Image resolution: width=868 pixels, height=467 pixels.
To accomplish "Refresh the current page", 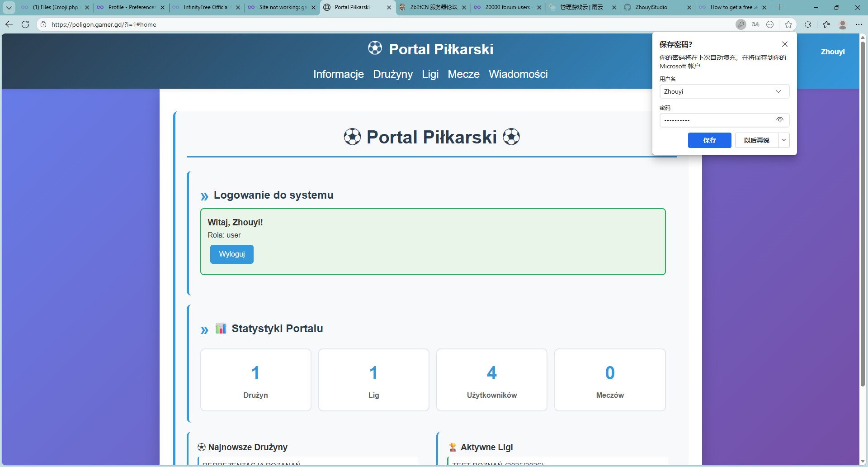I will point(25,24).
